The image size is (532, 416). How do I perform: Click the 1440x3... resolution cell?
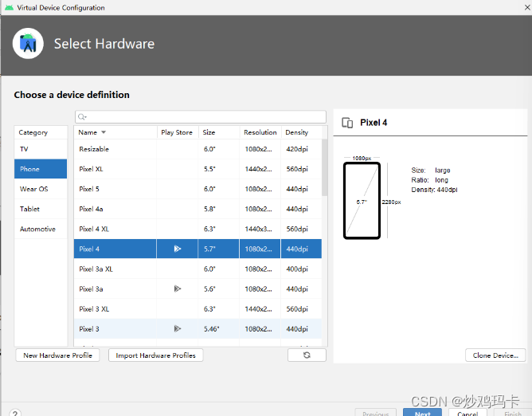point(260,229)
